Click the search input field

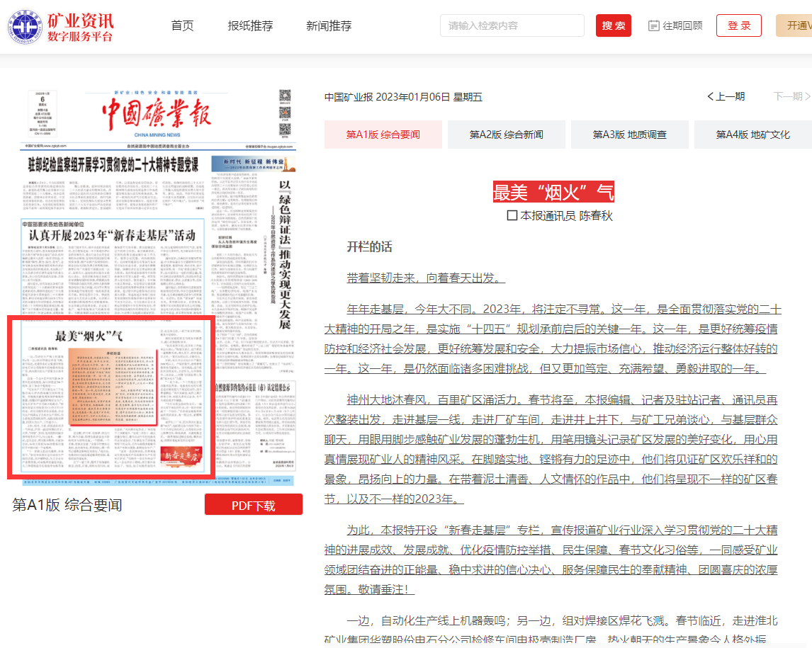click(512, 25)
